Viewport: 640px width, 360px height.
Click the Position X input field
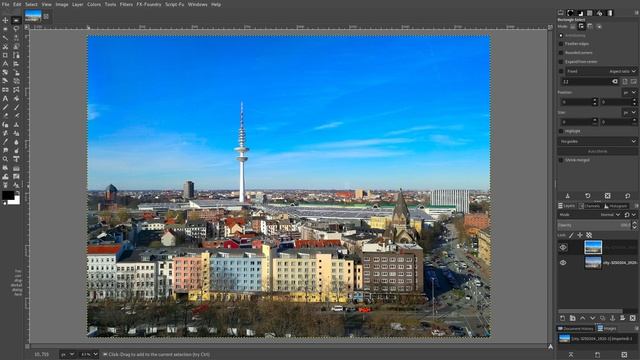tap(576, 102)
